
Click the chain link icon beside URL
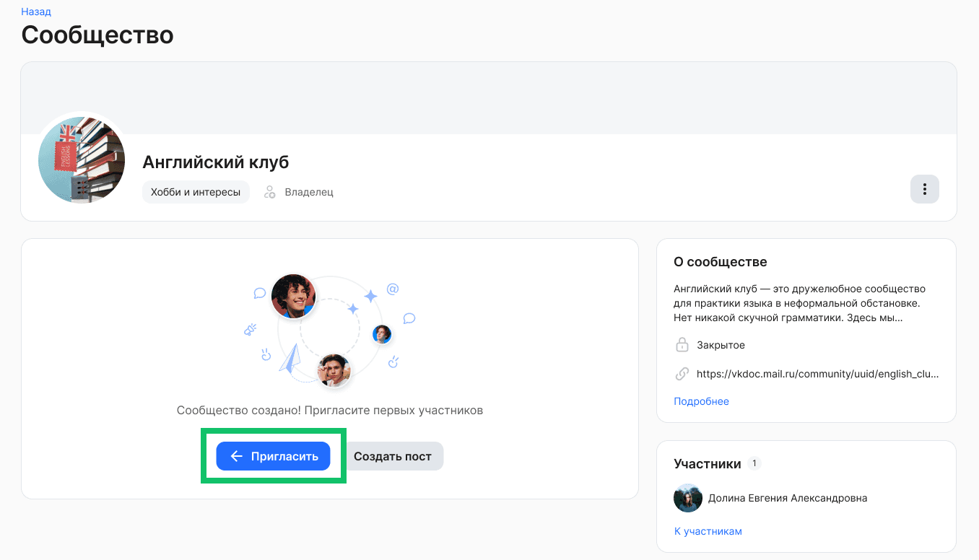(682, 374)
